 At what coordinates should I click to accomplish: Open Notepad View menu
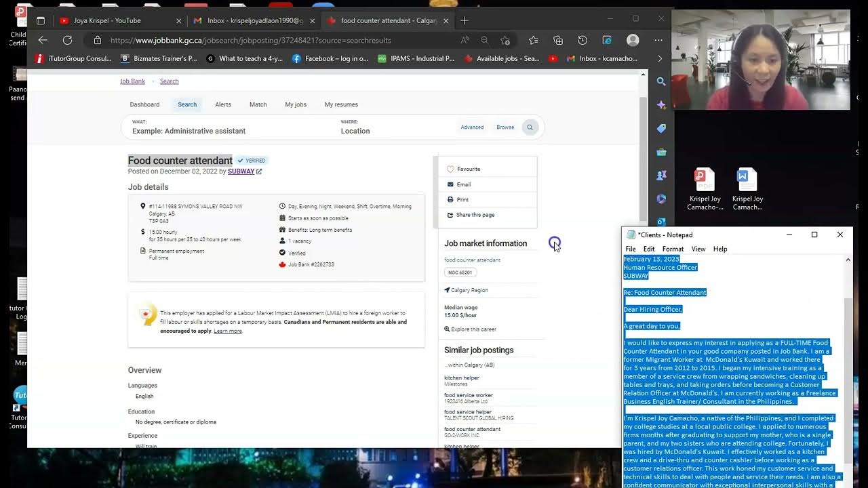click(698, 249)
